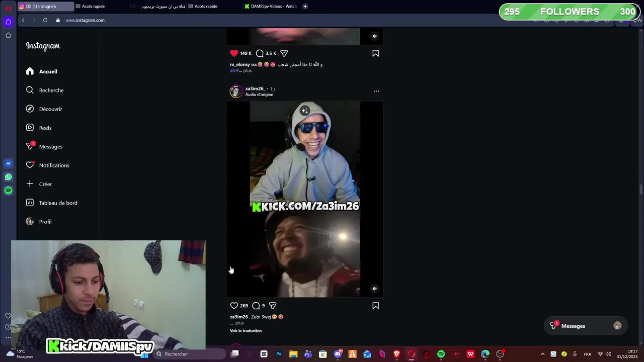
Task: Toggle sound on the za3im26_ video
Action: (374, 289)
